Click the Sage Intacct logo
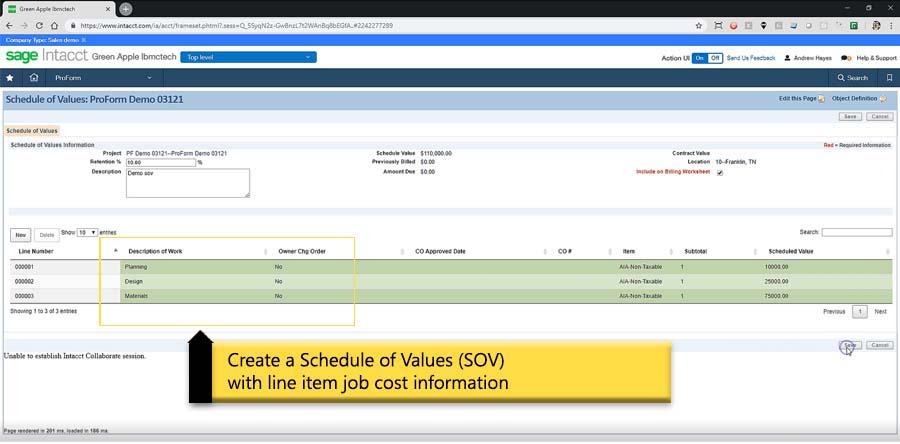900x444 pixels. 46,56
